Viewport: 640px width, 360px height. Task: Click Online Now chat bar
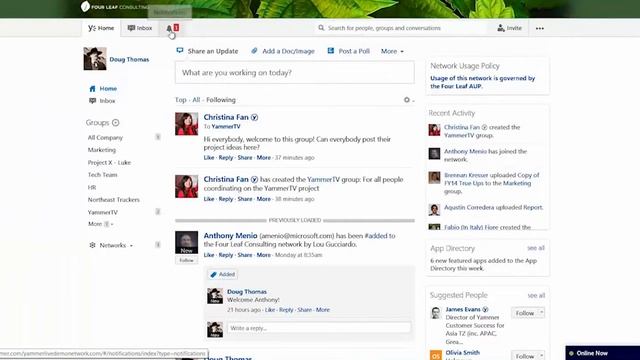[602, 353]
